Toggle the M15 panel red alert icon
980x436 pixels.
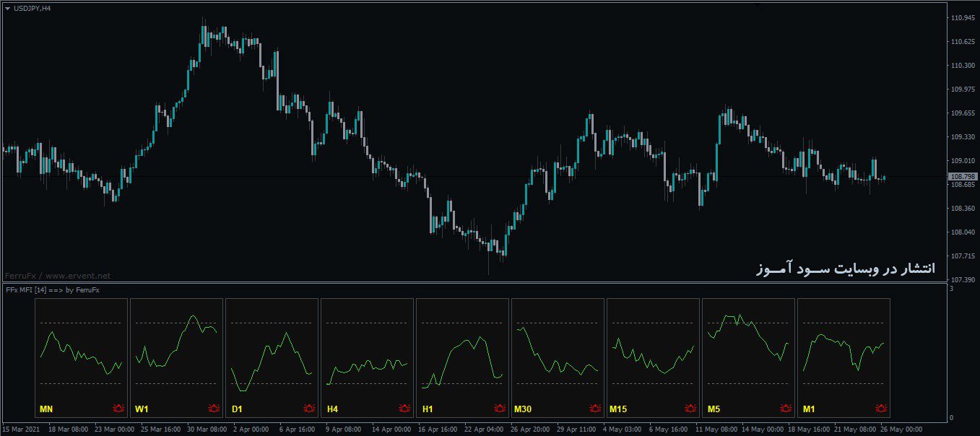[x=690, y=409]
